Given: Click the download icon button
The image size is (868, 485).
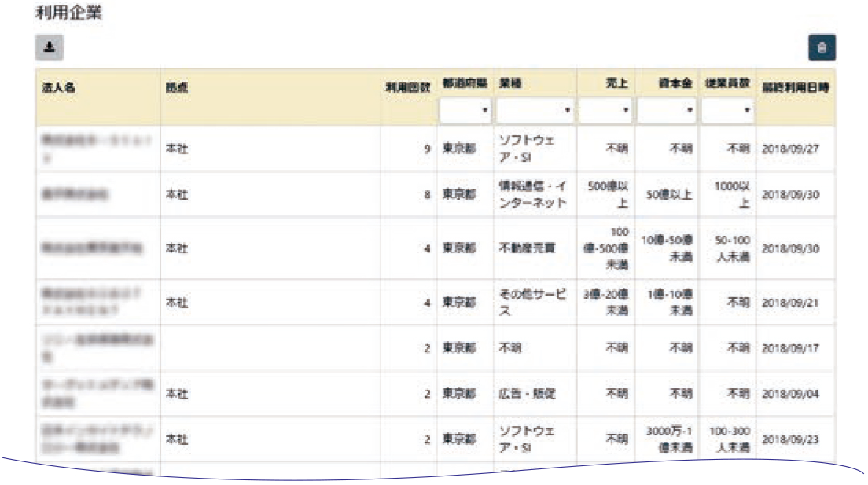Looking at the screenshot, I should [x=49, y=48].
